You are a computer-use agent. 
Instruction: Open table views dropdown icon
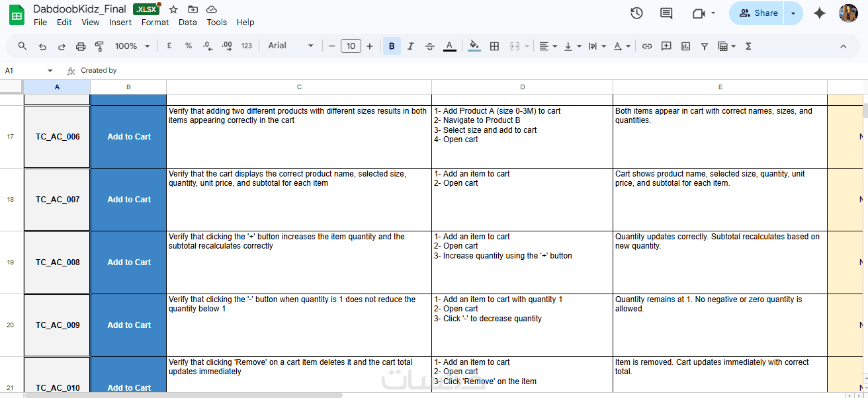click(x=726, y=46)
